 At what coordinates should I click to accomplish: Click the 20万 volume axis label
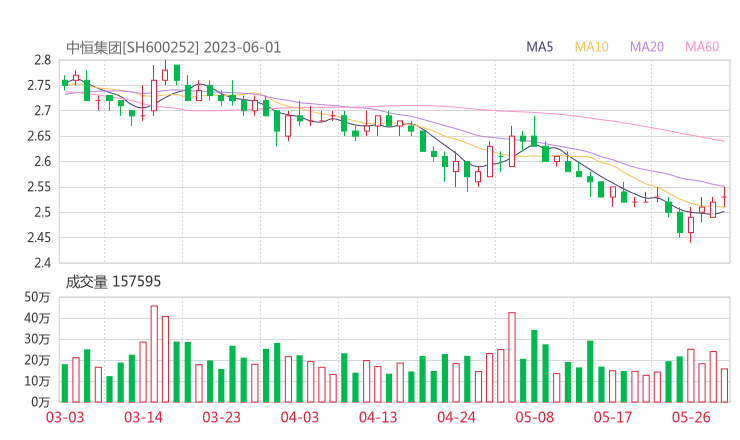(x=37, y=360)
